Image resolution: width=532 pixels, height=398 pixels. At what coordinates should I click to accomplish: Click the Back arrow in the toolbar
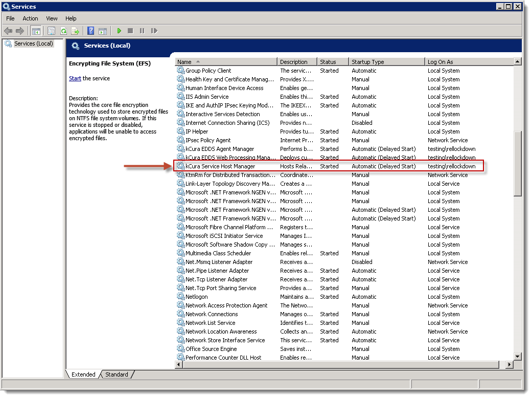[x=8, y=31]
